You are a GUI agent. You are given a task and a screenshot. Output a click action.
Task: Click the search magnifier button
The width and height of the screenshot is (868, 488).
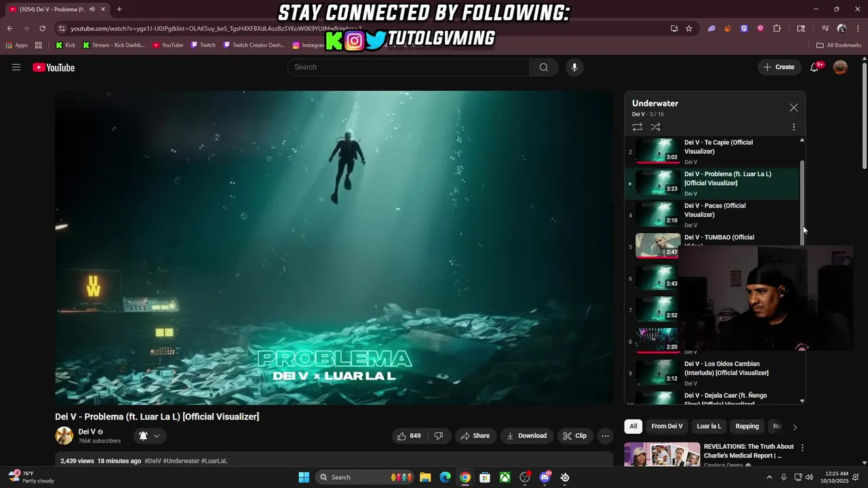[x=544, y=67]
